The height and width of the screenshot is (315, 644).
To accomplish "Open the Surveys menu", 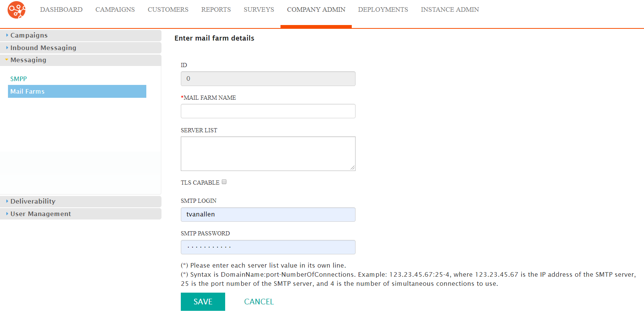I will 259,9.
